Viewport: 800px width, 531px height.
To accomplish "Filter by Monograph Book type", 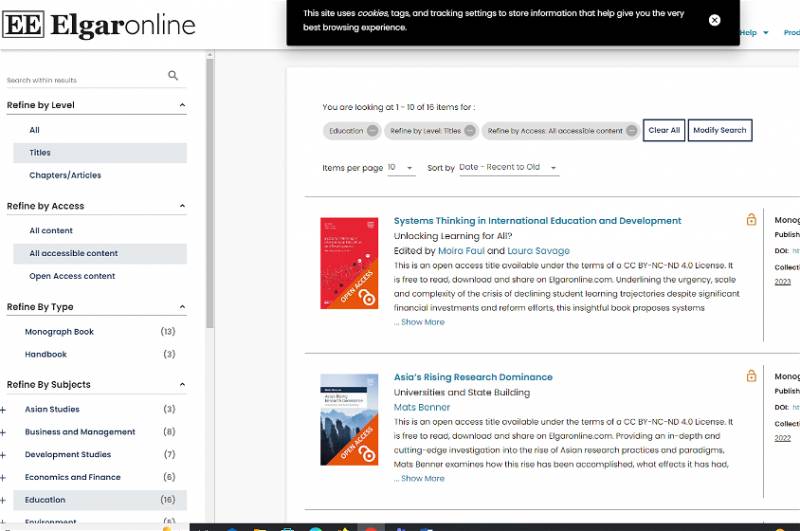I will (x=59, y=331).
